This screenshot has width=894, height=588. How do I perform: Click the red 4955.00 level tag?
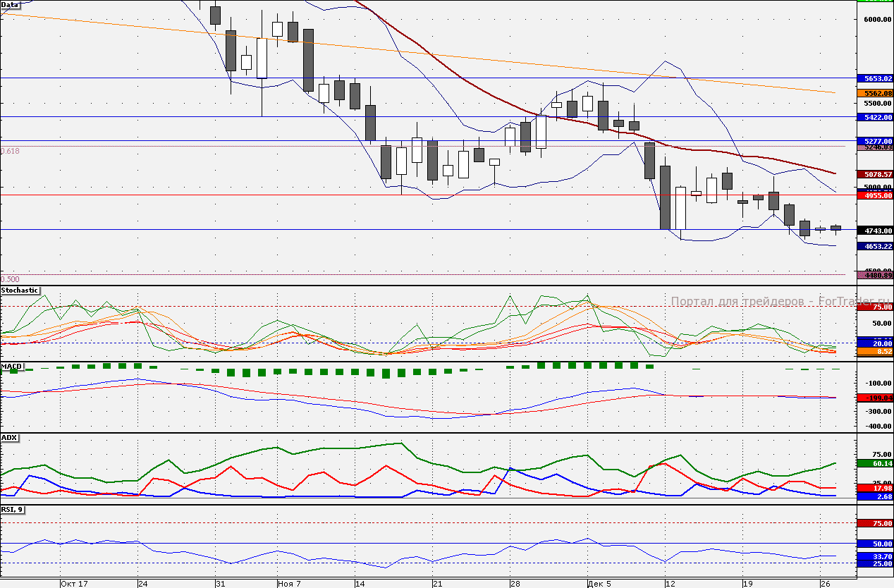click(x=875, y=195)
